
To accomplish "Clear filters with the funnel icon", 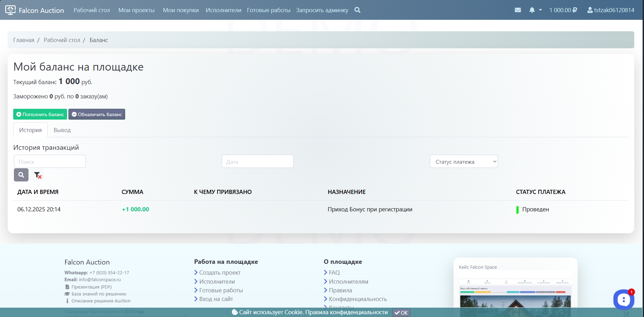I will coord(38,175).
